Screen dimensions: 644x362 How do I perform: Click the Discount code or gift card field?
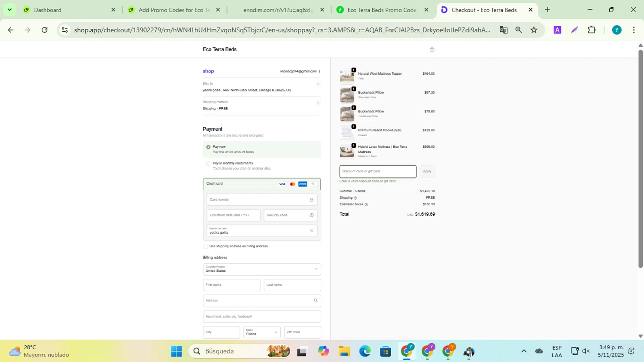tap(378, 171)
